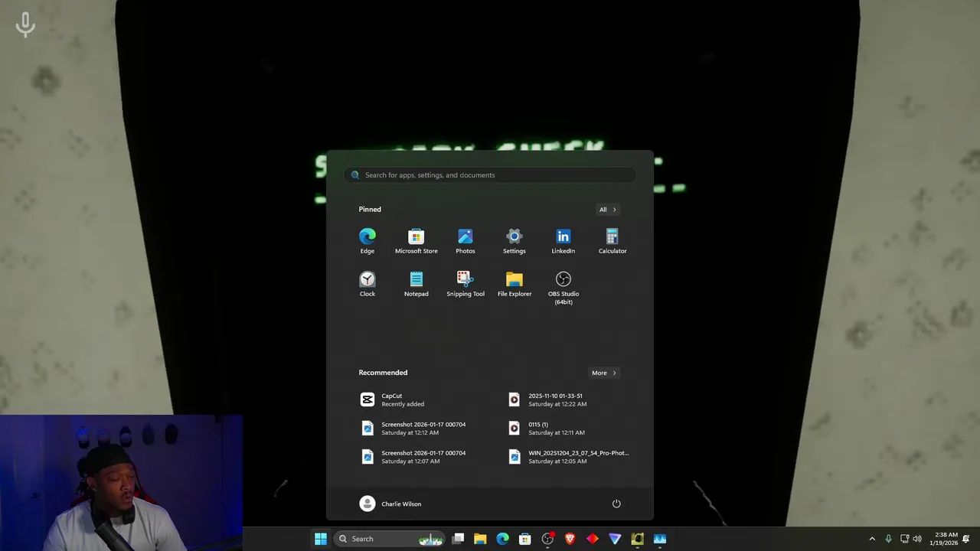
Task: Open Microsoft Store from the taskbar
Action: 525,539
